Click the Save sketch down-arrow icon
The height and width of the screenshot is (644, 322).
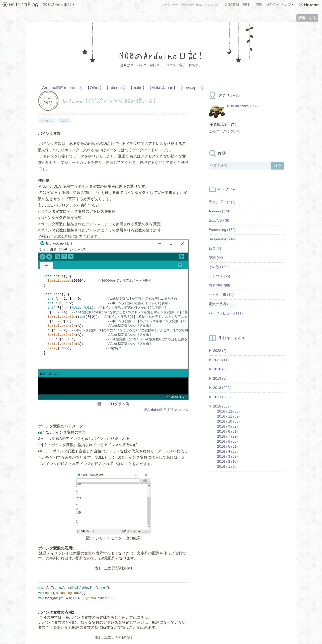71,257
